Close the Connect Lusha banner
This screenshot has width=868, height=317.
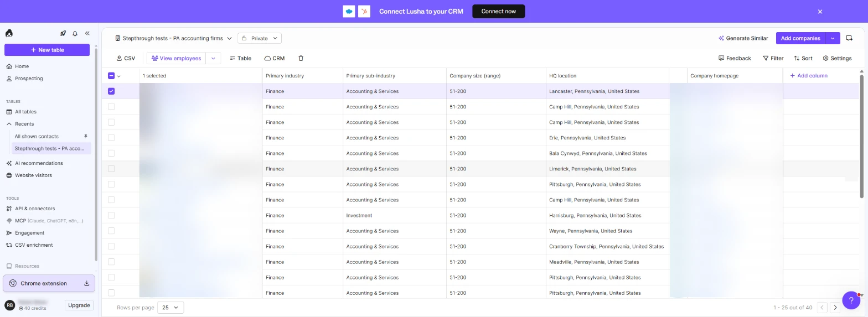[820, 12]
